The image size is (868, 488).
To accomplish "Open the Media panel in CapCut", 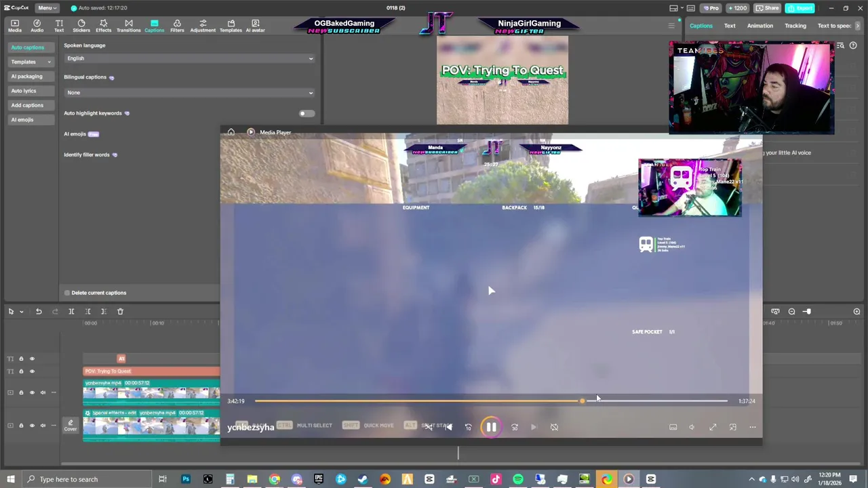I will 14,26.
